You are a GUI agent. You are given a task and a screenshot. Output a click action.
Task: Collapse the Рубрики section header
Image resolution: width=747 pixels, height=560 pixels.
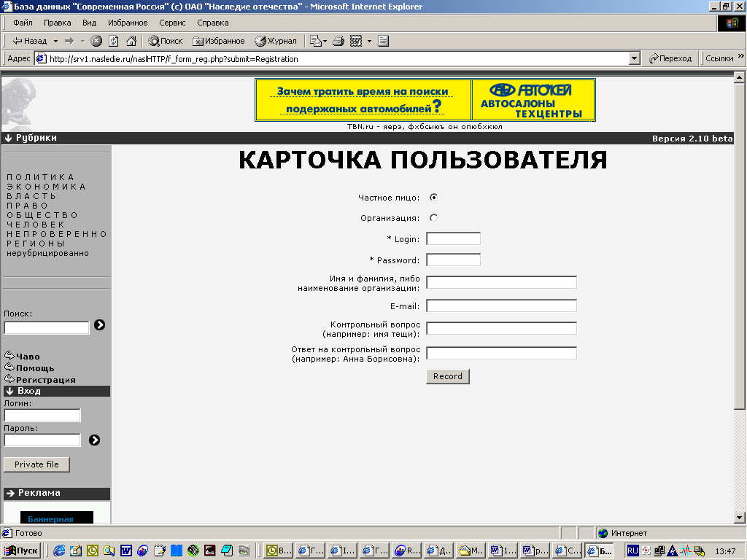click(x=31, y=138)
